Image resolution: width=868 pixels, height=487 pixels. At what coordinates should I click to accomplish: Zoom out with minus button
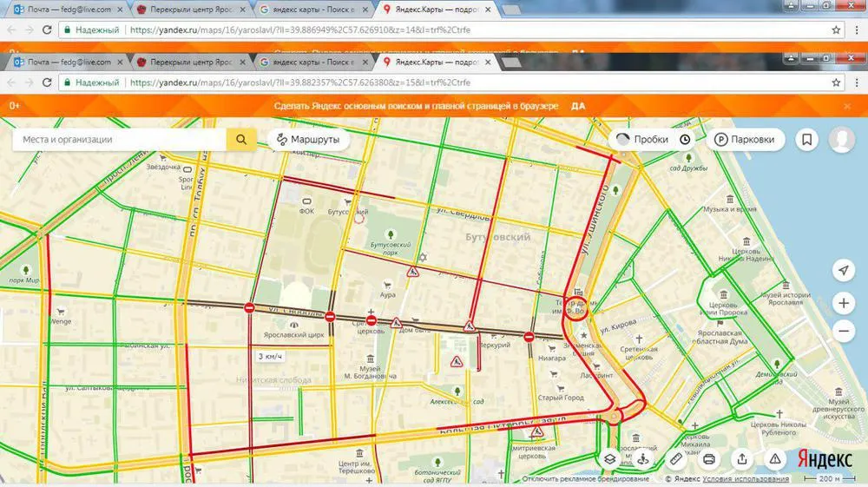(x=843, y=332)
